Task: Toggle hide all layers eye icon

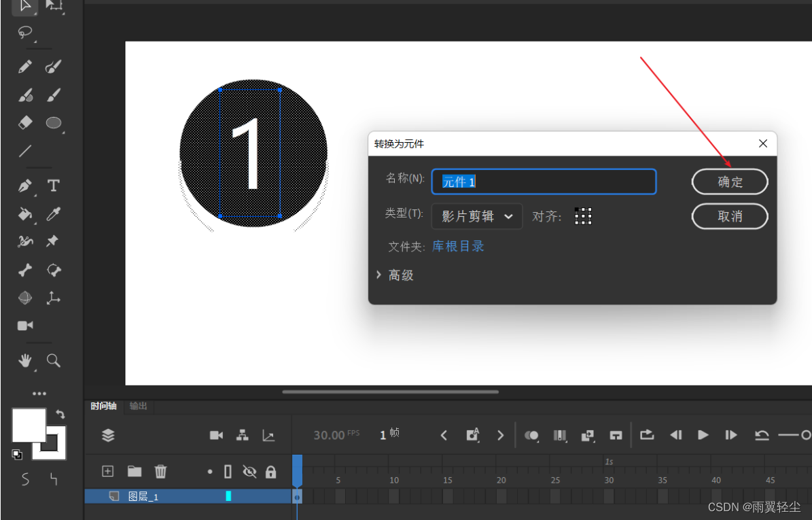Action: pos(249,471)
